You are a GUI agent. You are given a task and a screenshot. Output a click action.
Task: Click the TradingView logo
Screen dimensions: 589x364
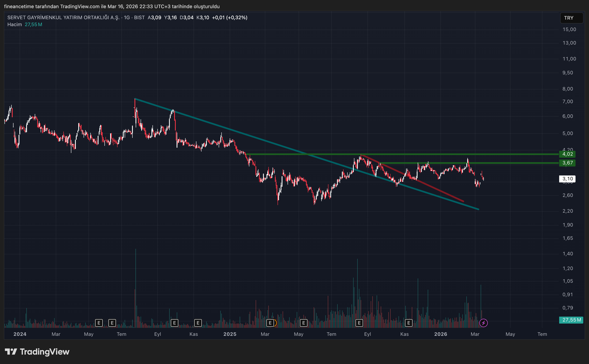click(x=37, y=352)
